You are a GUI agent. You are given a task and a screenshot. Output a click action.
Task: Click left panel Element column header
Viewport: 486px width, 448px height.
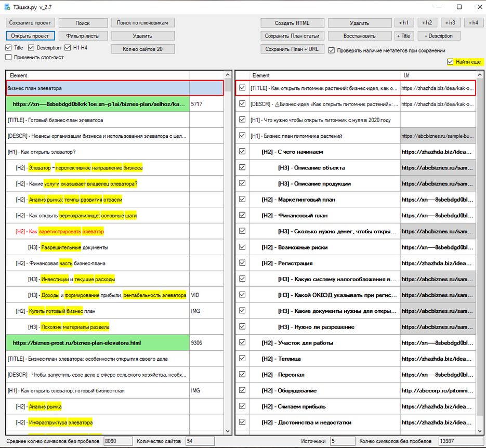pyautogui.click(x=98, y=75)
